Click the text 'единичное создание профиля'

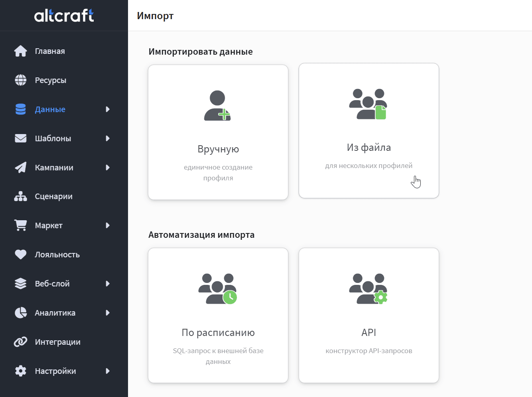(218, 172)
